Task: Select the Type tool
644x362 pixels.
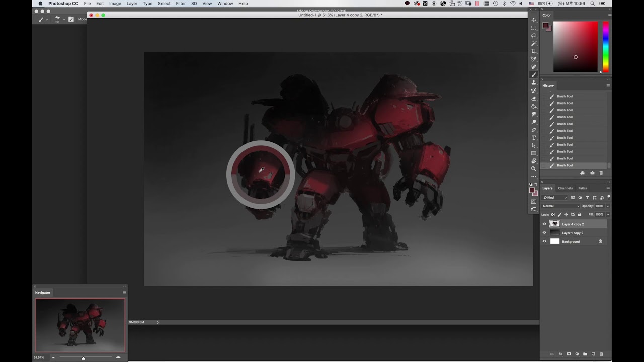Action: 534,138
